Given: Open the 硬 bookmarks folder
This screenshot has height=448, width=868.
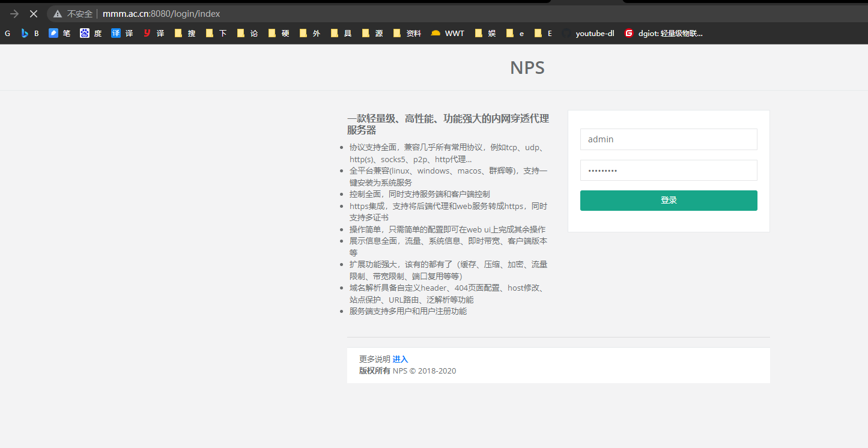Looking at the screenshot, I should [278, 33].
